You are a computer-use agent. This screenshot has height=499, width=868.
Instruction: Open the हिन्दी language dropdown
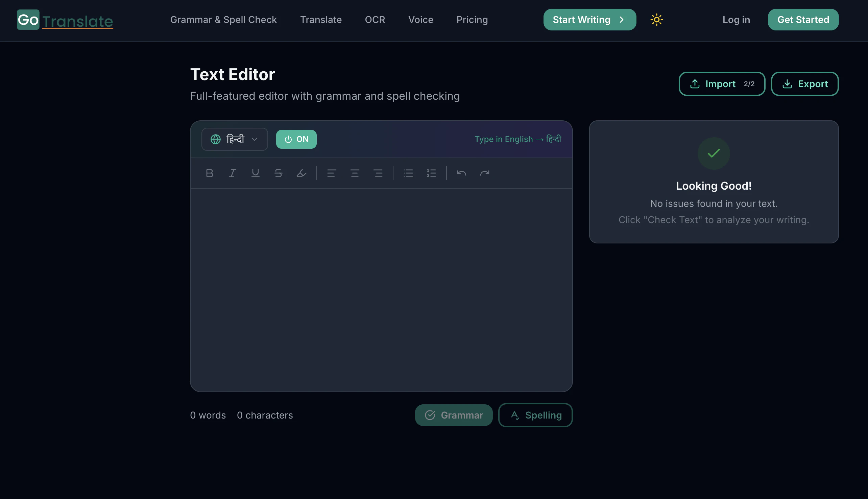(x=234, y=139)
